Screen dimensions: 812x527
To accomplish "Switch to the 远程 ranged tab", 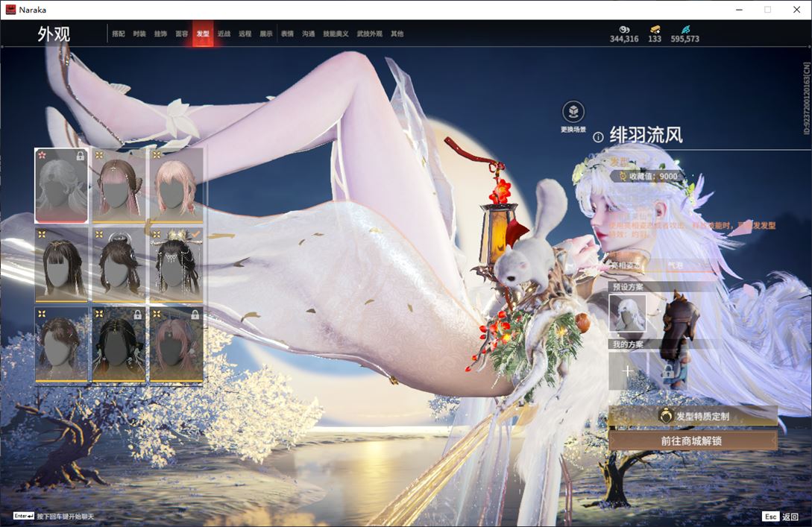I will click(245, 34).
